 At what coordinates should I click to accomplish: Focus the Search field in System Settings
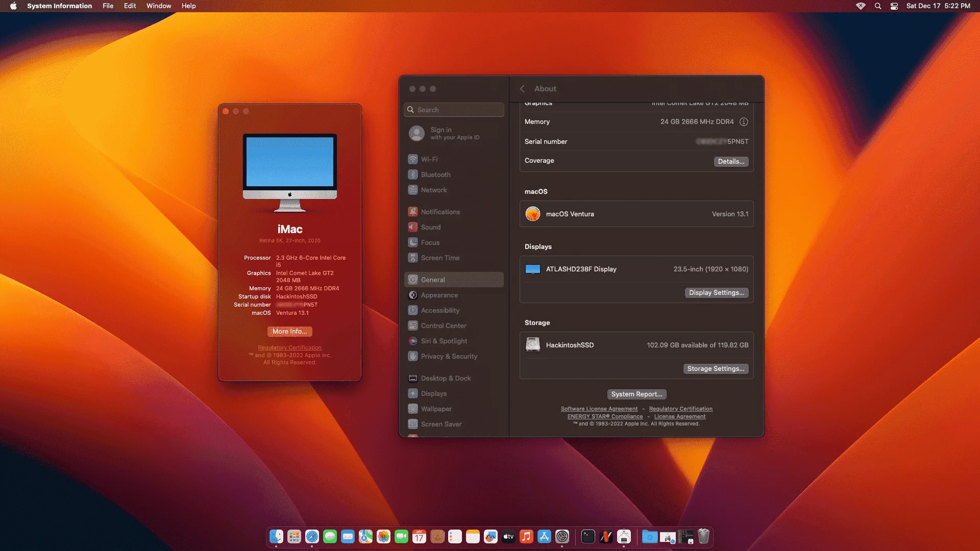coord(454,110)
